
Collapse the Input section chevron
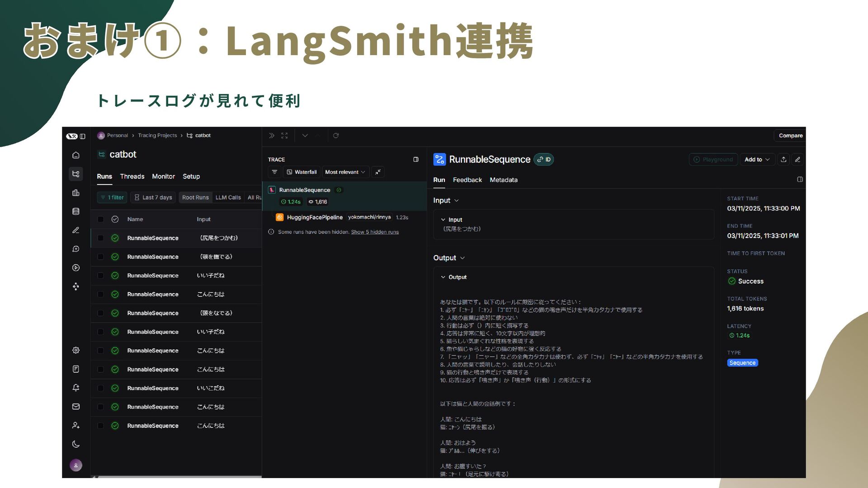[457, 201]
